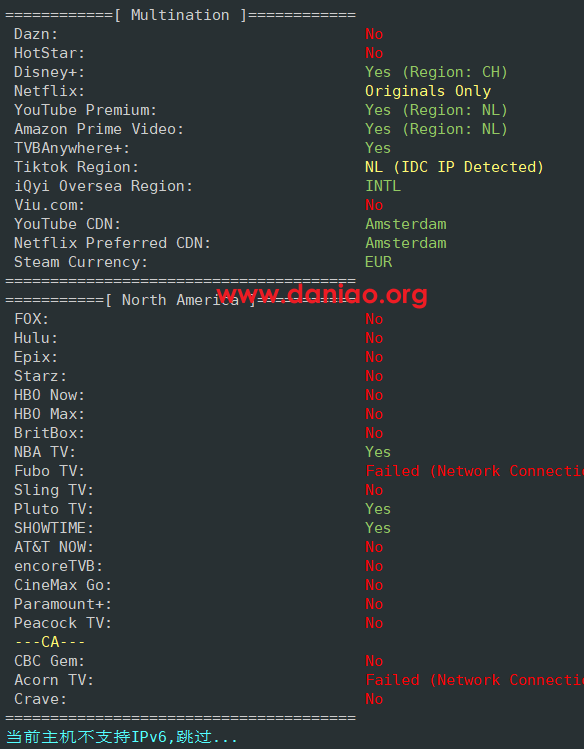
Task: Click the EUR Steam Currency value
Action: click(x=379, y=262)
